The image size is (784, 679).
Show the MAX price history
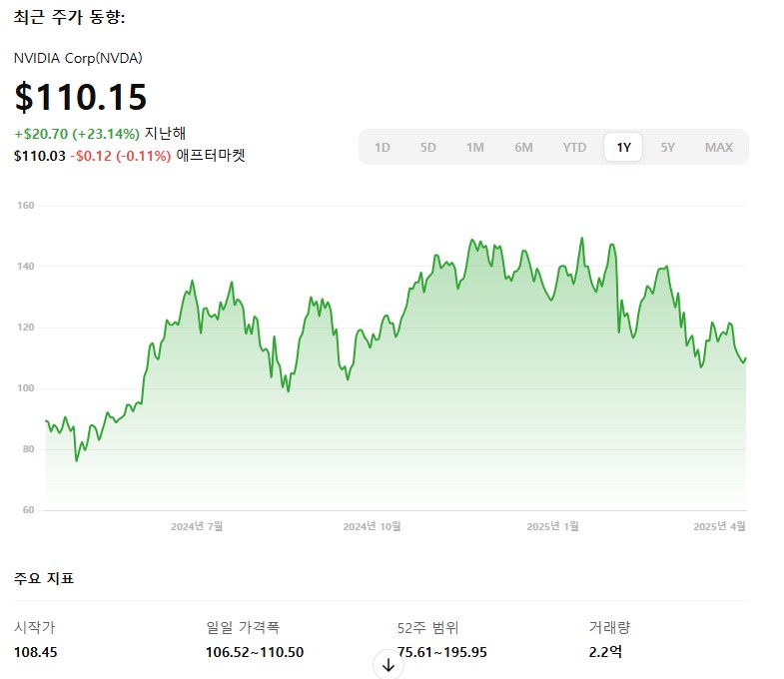[x=718, y=148]
